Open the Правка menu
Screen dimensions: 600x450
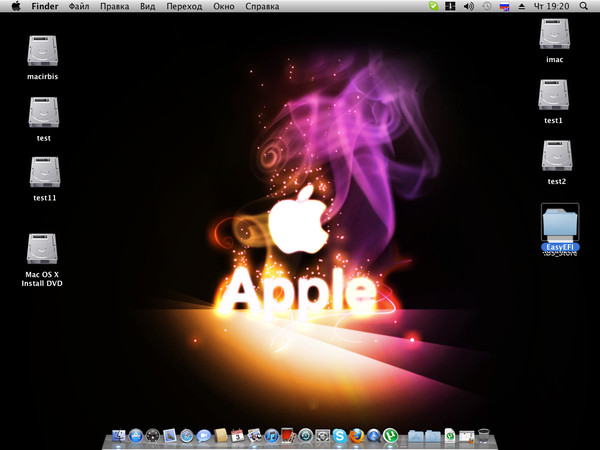(x=114, y=6)
